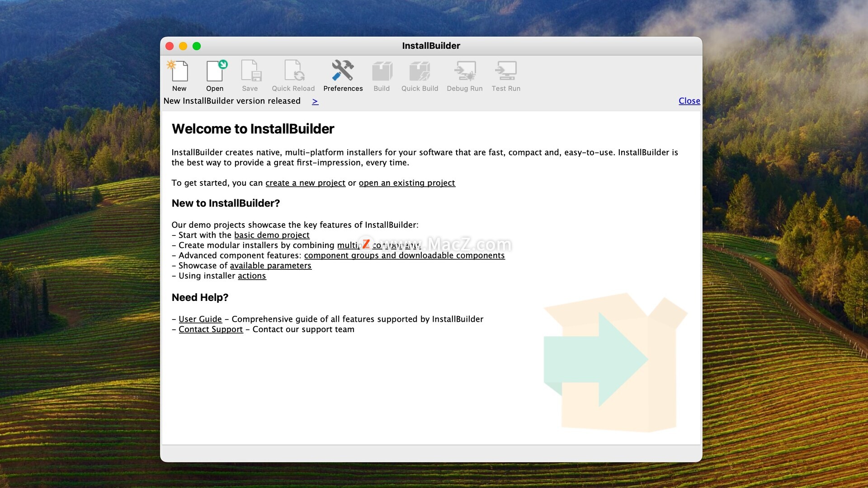Click 'New InstallBuilder version released' text
868x488 pixels.
click(x=232, y=101)
